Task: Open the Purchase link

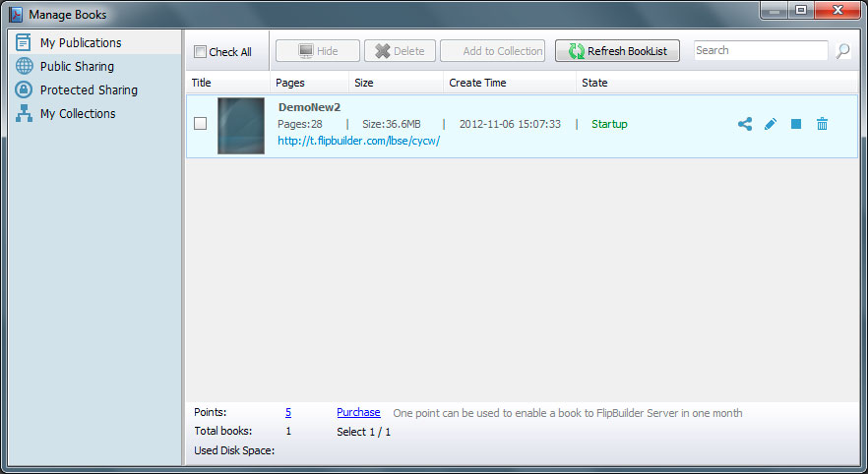Action: click(x=358, y=413)
